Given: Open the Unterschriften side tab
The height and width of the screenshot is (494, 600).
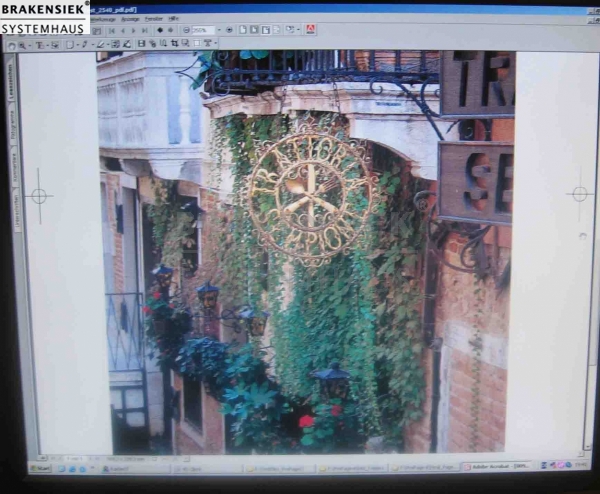Looking at the screenshot, I should tap(17, 211).
